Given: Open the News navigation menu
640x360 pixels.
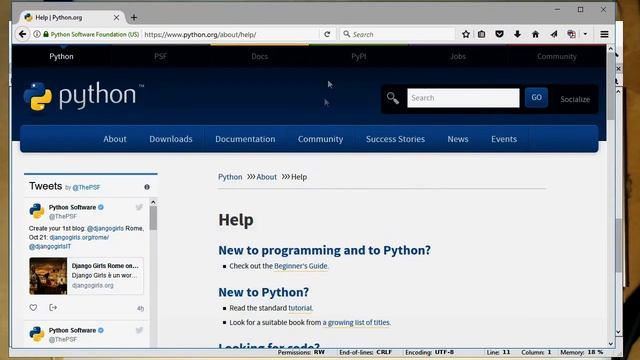Looking at the screenshot, I should click(x=458, y=139).
